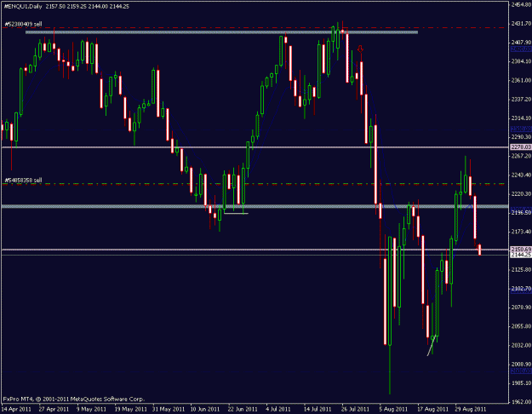Image resolution: width=532 pixels, height=414 pixels.
Task: Click the 2125.80 price axis value
Action: coord(521,270)
